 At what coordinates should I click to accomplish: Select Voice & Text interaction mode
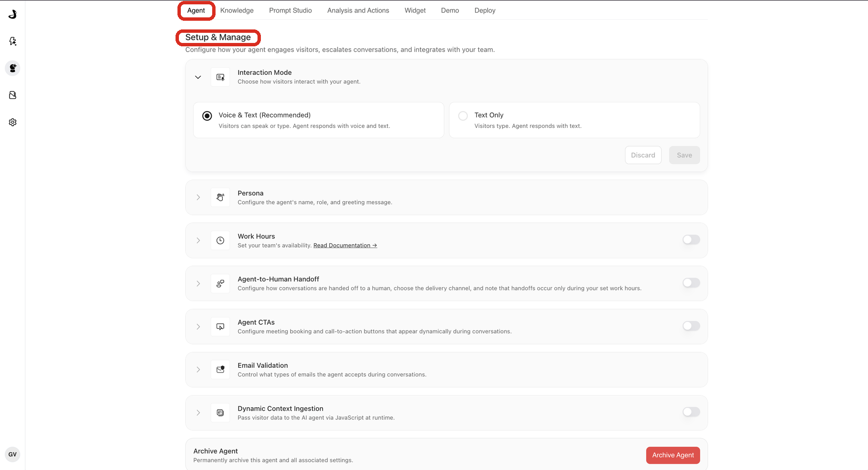click(x=318, y=120)
